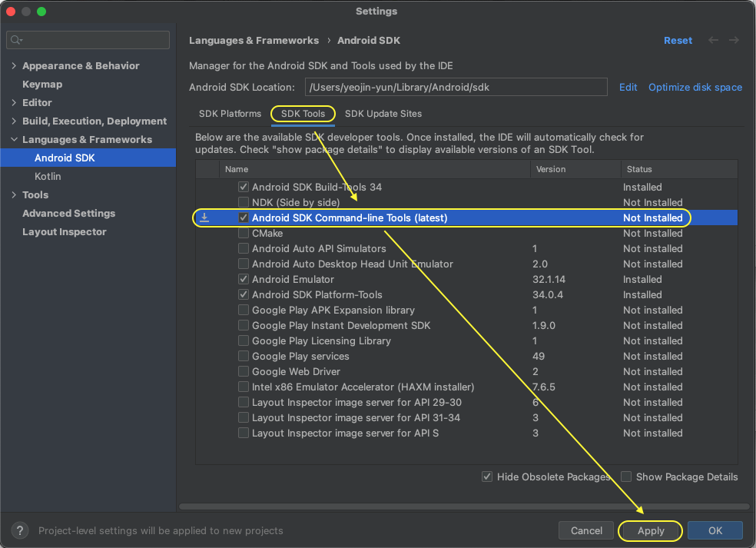Click Optimize disk space link
Image resolution: width=756 pixels, height=548 pixels.
[695, 88]
